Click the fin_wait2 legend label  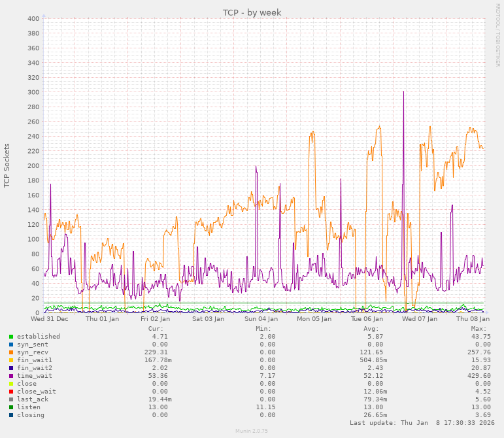click(x=34, y=368)
